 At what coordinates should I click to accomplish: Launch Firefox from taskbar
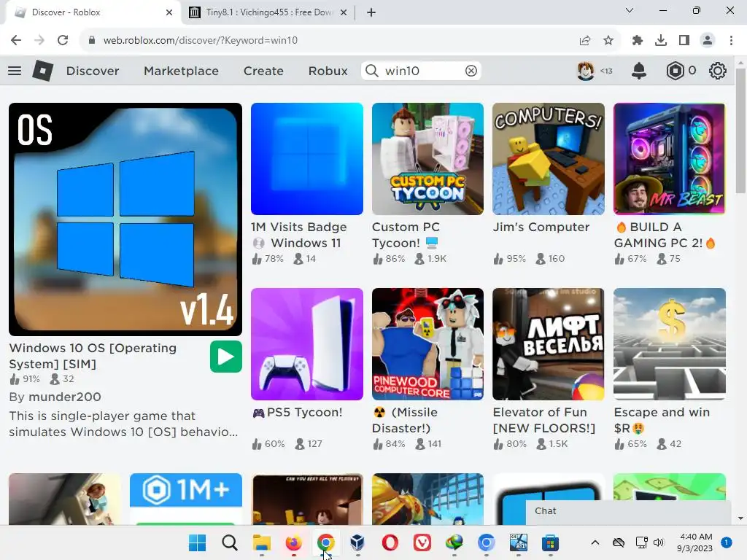(x=293, y=542)
